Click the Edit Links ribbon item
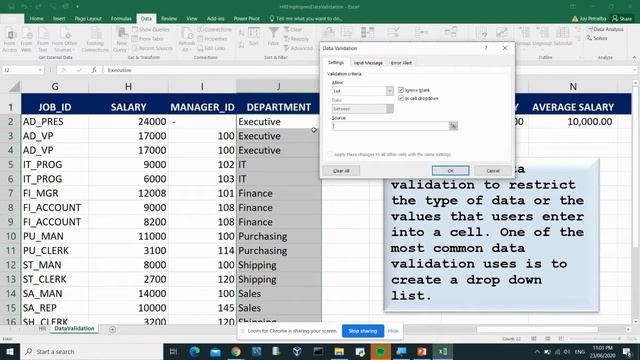 click(x=211, y=48)
